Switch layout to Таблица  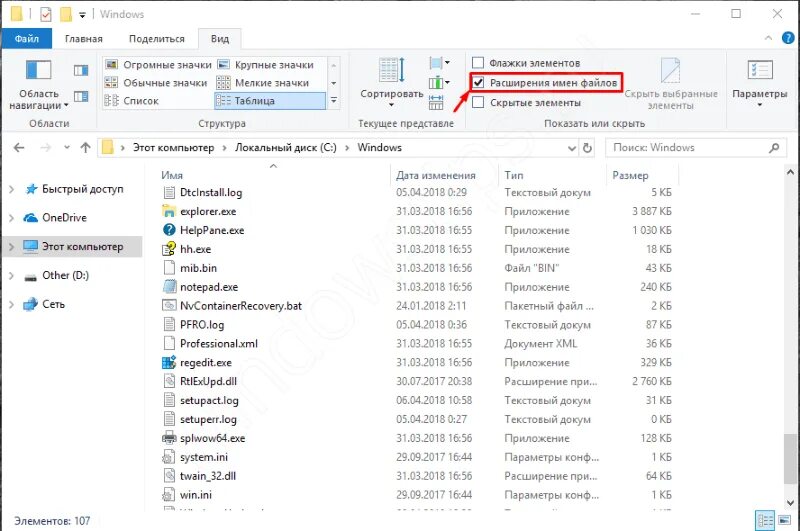(x=270, y=100)
